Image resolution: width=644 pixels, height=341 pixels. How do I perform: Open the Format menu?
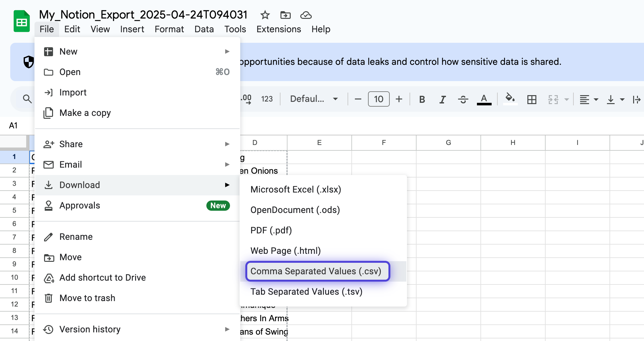pos(169,29)
